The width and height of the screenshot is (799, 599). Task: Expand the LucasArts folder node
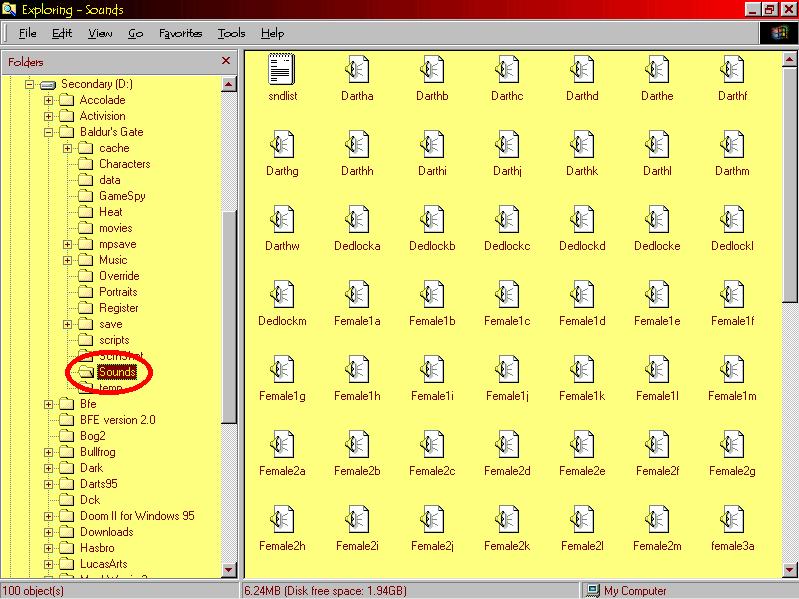click(x=48, y=564)
